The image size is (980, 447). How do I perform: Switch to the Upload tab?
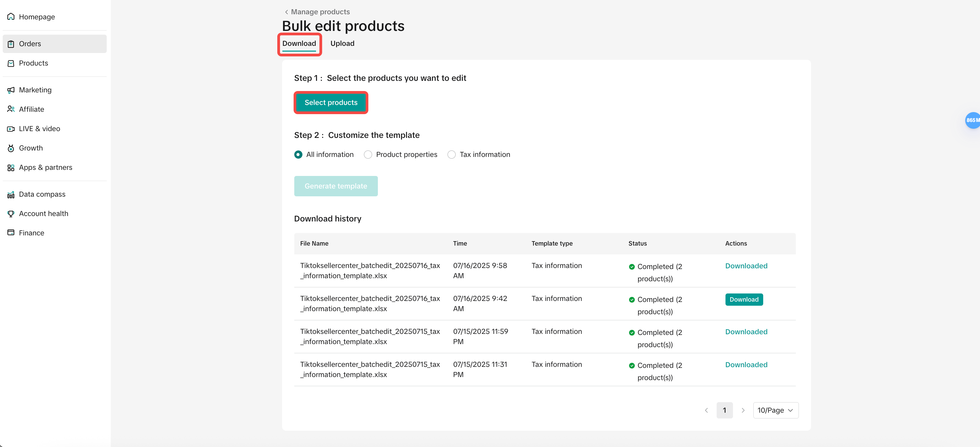(342, 43)
